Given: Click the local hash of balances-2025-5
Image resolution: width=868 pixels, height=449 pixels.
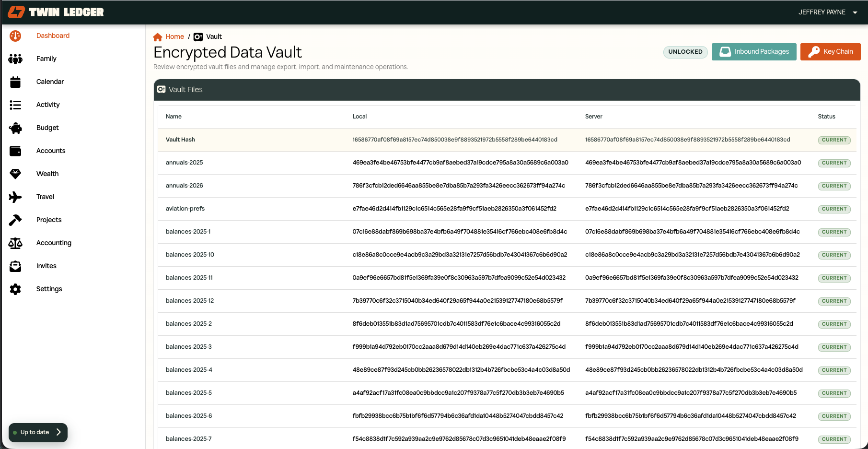Looking at the screenshot, I should 458,393.
